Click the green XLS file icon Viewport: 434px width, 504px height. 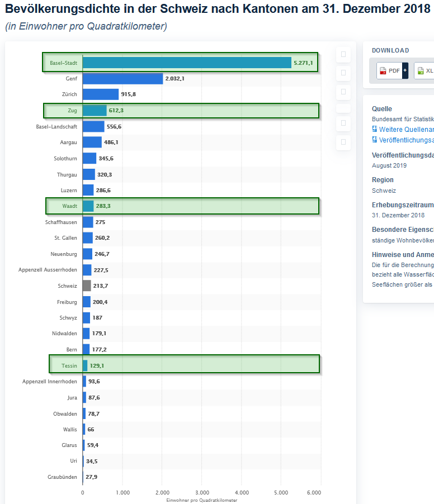pos(421,71)
